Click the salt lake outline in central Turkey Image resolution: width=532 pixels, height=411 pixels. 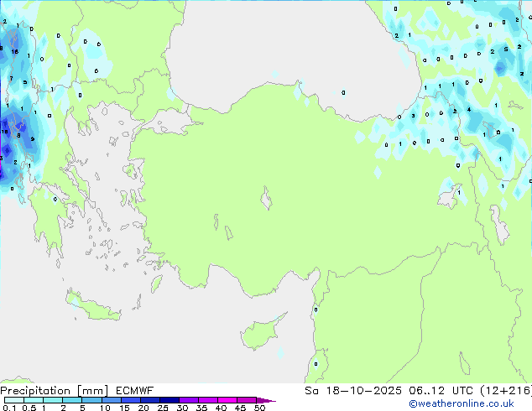[269, 201]
